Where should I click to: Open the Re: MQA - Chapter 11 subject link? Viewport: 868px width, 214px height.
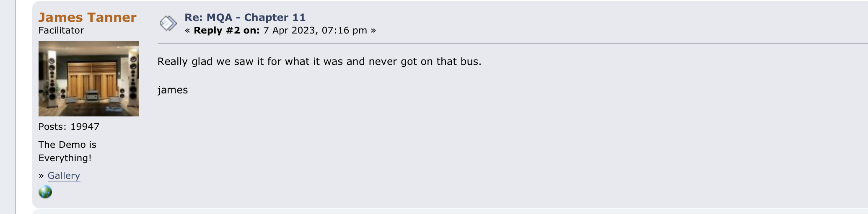245,18
